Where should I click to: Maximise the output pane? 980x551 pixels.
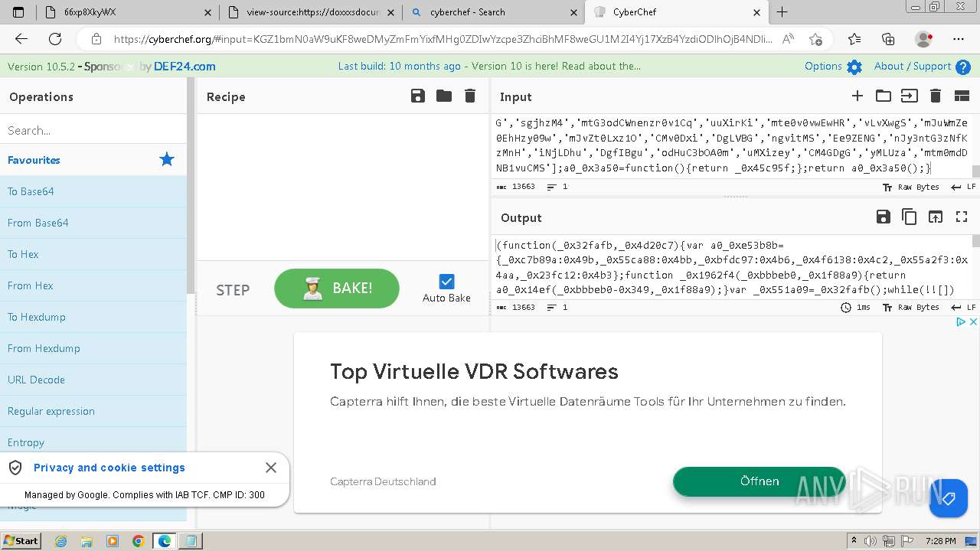click(962, 217)
